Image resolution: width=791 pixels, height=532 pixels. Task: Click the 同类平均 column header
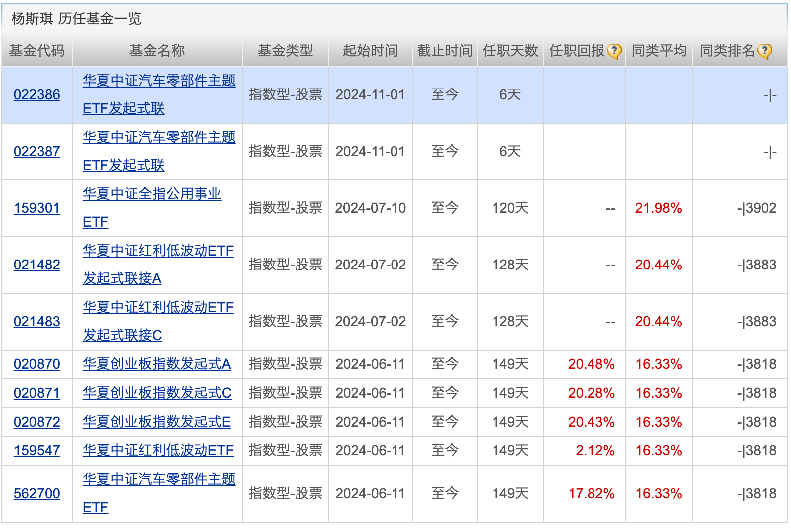pyautogui.click(x=659, y=51)
